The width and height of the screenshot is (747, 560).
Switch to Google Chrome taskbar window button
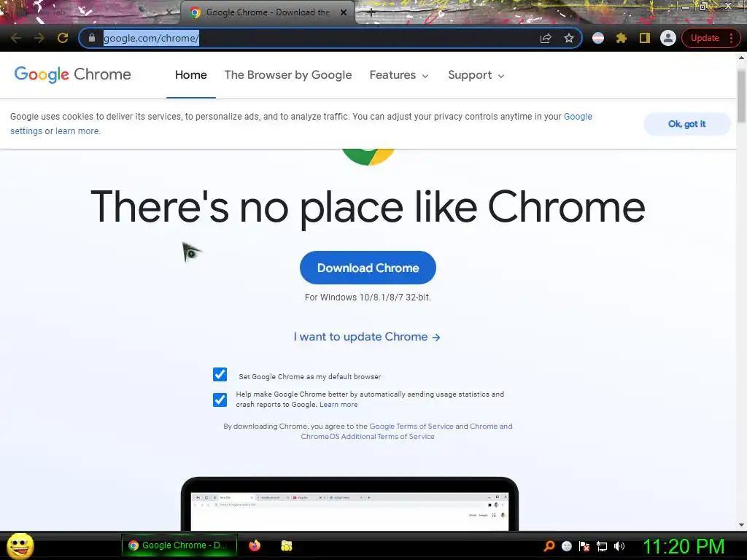[x=179, y=545]
